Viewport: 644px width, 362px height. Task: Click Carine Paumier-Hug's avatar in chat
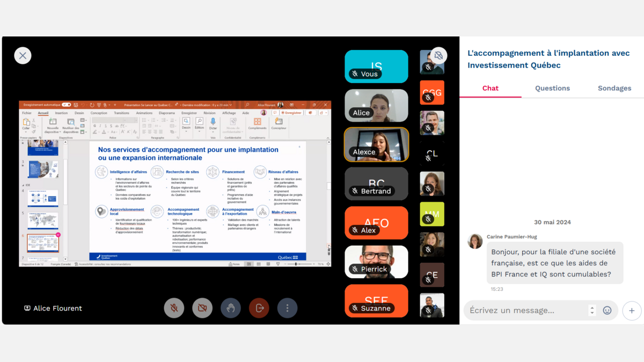point(475,241)
